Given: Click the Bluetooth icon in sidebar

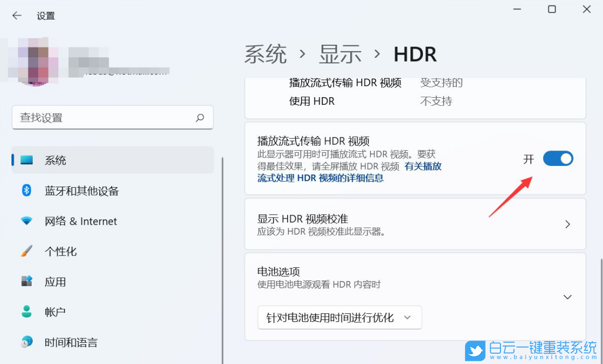Looking at the screenshot, I should pyautogui.click(x=27, y=190).
